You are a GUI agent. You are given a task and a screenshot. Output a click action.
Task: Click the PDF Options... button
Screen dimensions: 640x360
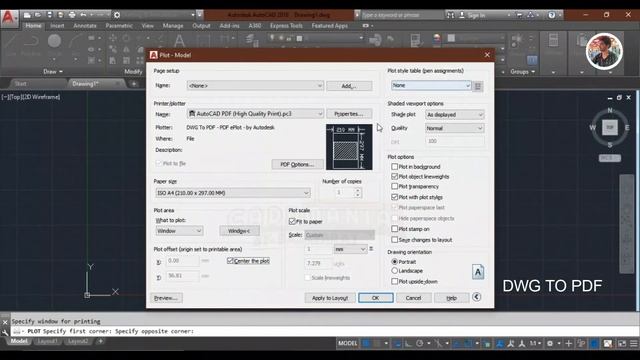(x=298, y=164)
